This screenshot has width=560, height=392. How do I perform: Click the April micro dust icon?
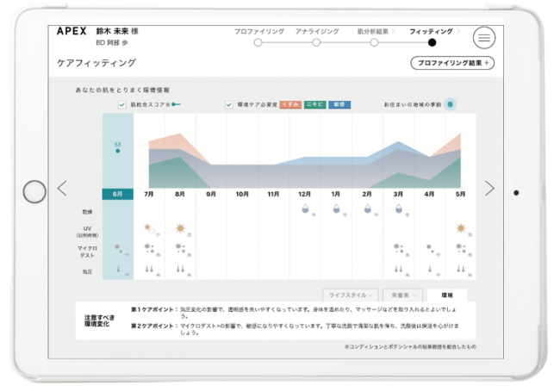click(430, 248)
